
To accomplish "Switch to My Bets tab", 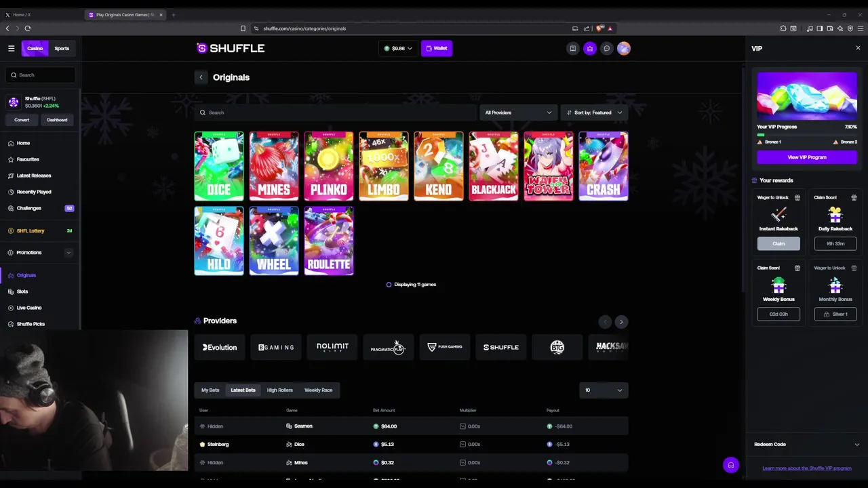I will [x=210, y=390].
